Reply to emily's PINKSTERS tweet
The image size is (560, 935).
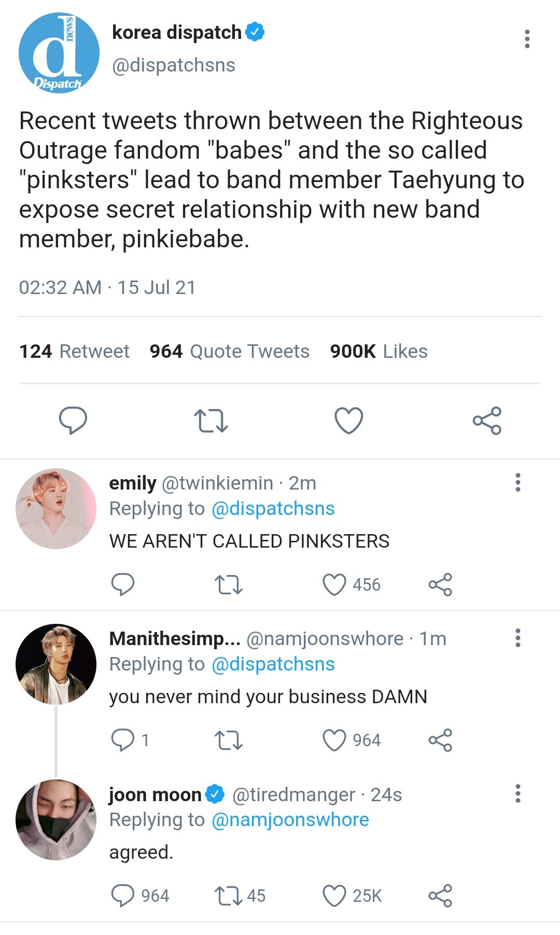pos(123,584)
